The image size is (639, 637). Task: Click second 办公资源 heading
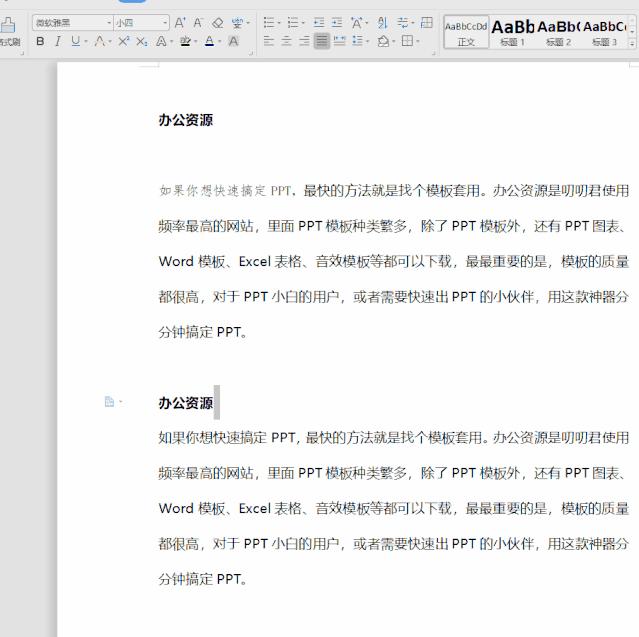click(x=186, y=403)
